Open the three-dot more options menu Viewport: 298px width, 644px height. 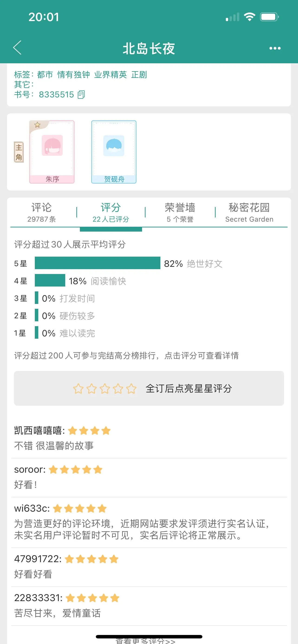click(x=275, y=48)
